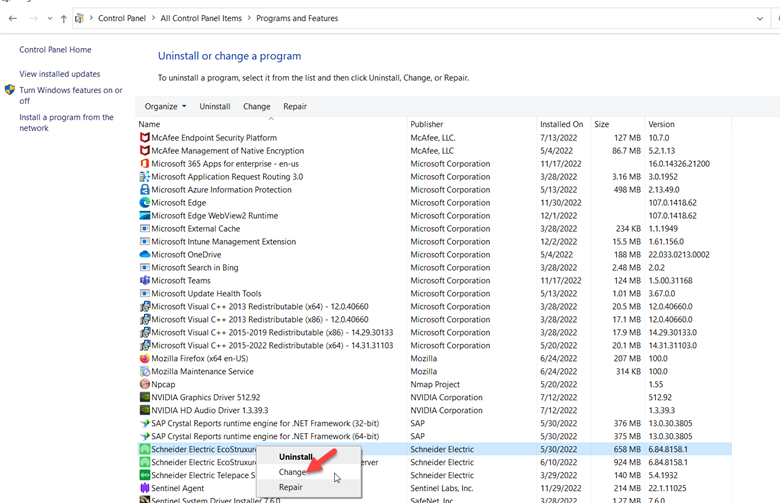Click version 6.84.8158.1 in the highlighted row
Screen dimensions: 780x503
pos(668,449)
